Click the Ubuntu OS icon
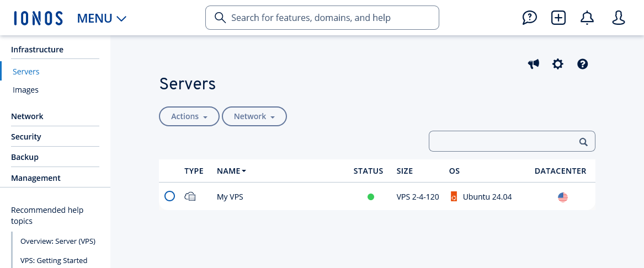 (454, 197)
